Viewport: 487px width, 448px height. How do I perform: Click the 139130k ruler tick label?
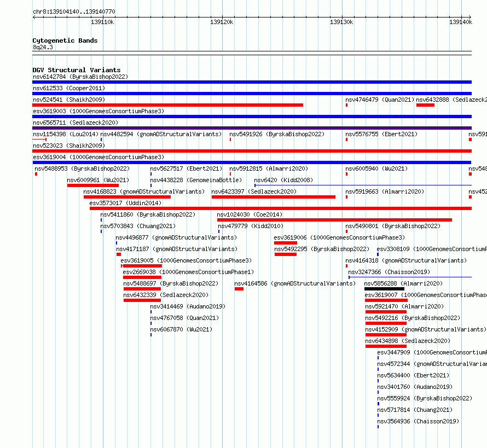pos(341,22)
